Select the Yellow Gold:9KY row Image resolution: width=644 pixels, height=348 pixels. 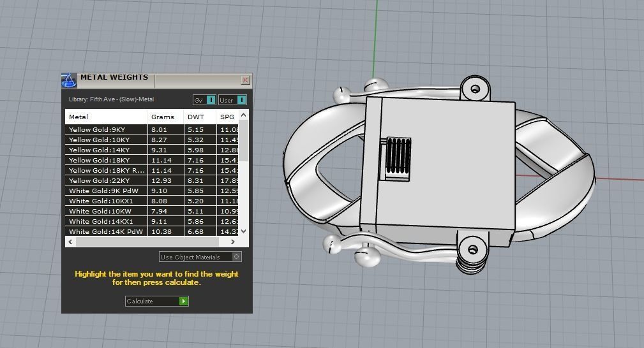(151, 129)
